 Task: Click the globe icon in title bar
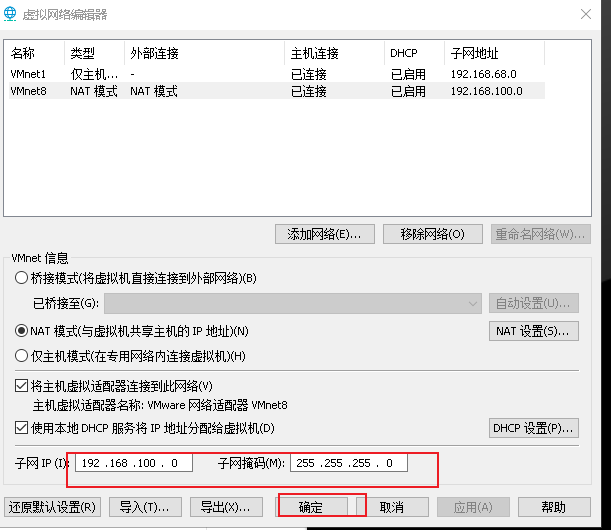coord(10,14)
